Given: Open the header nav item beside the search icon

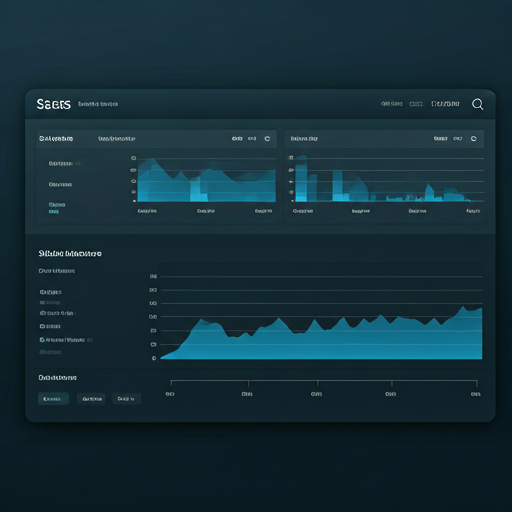Looking at the screenshot, I should pos(445,104).
